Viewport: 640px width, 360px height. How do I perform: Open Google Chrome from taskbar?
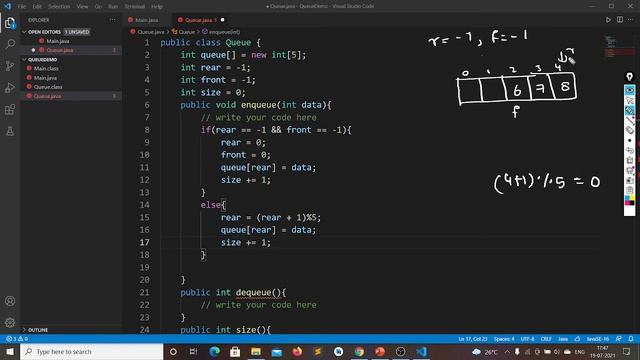point(359,351)
